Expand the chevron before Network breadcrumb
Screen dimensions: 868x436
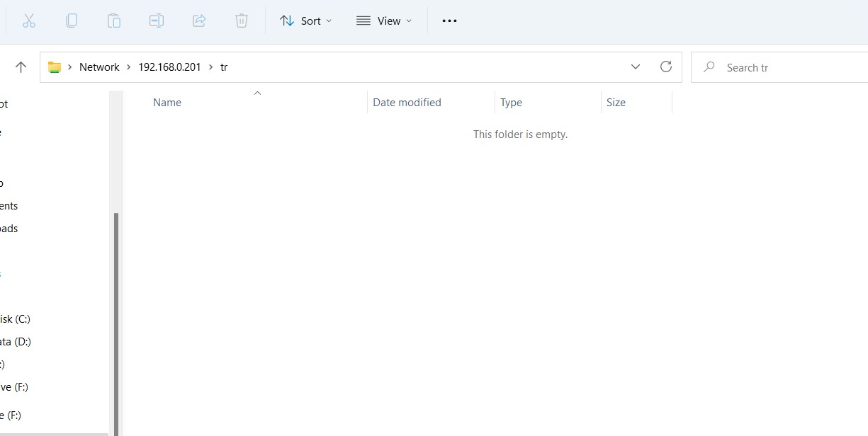click(70, 67)
